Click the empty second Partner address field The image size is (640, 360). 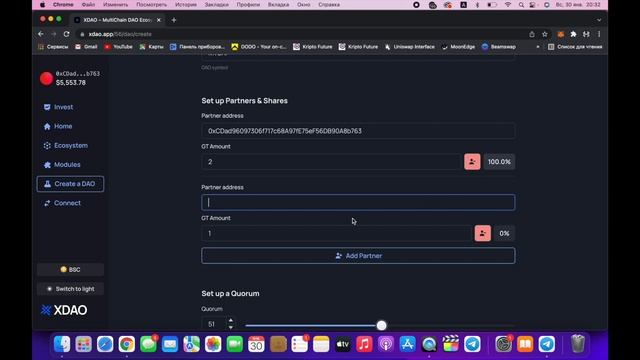358,202
